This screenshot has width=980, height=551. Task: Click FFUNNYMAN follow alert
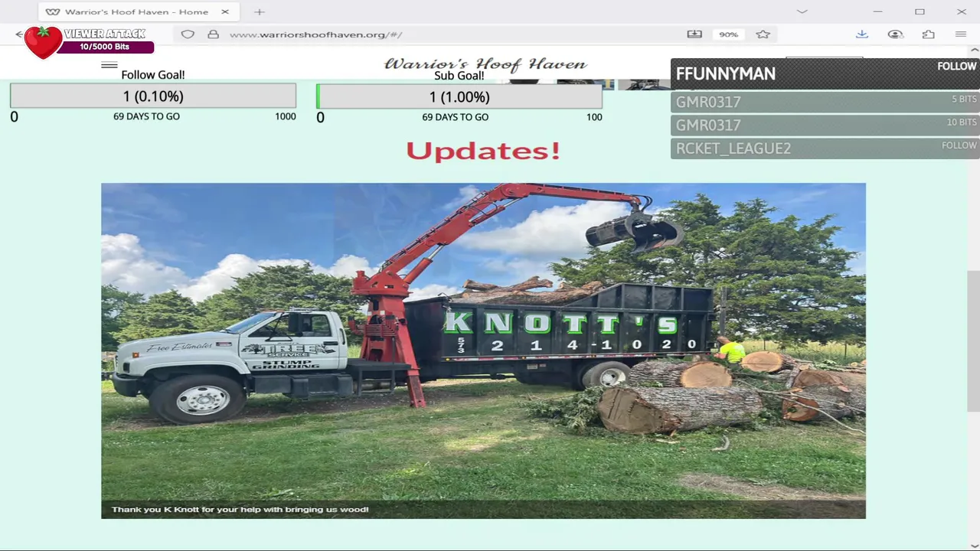coord(825,73)
